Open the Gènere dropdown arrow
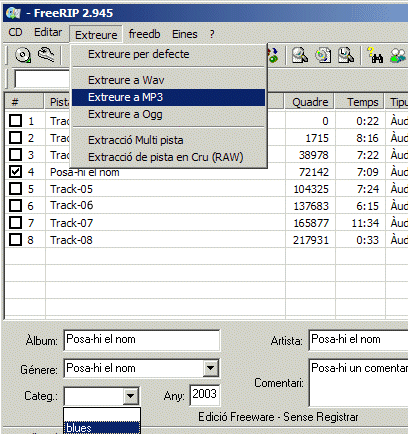The height and width of the screenshot is (434, 408). (210, 368)
